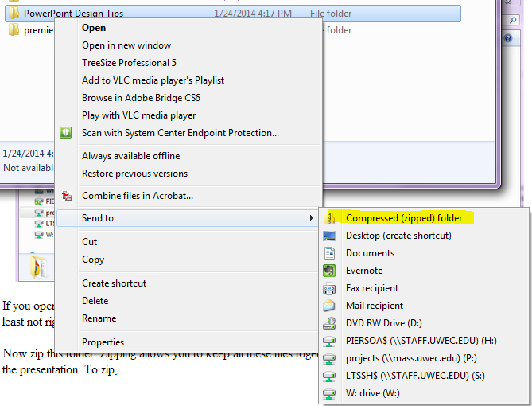This screenshot has width=532, height=406.
Task: Send to Documents
Action: (x=370, y=253)
